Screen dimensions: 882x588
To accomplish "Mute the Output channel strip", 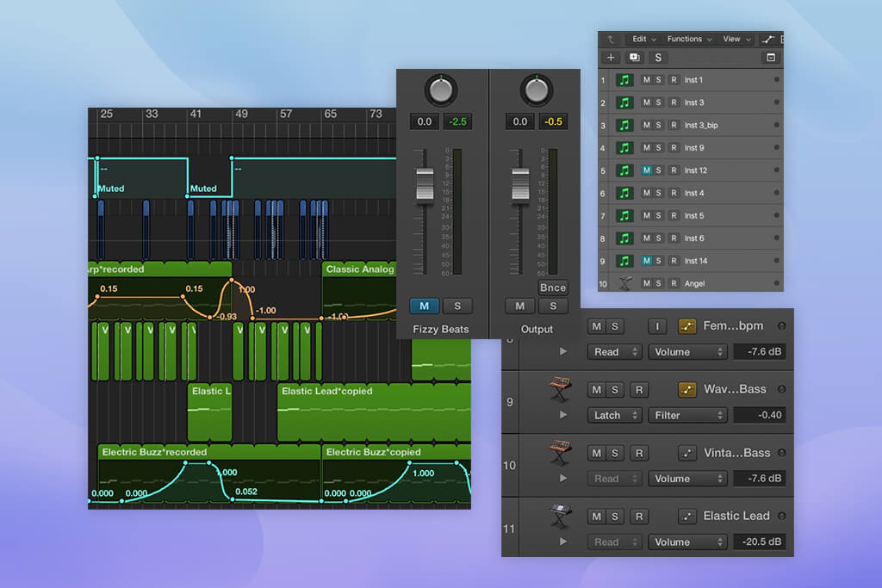I will (x=519, y=306).
